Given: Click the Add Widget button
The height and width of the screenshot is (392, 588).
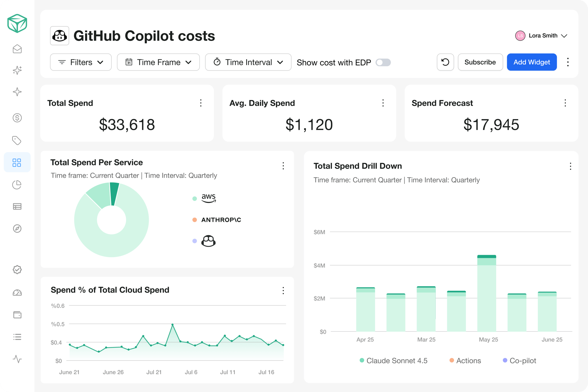Looking at the screenshot, I should pyautogui.click(x=532, y=62).
